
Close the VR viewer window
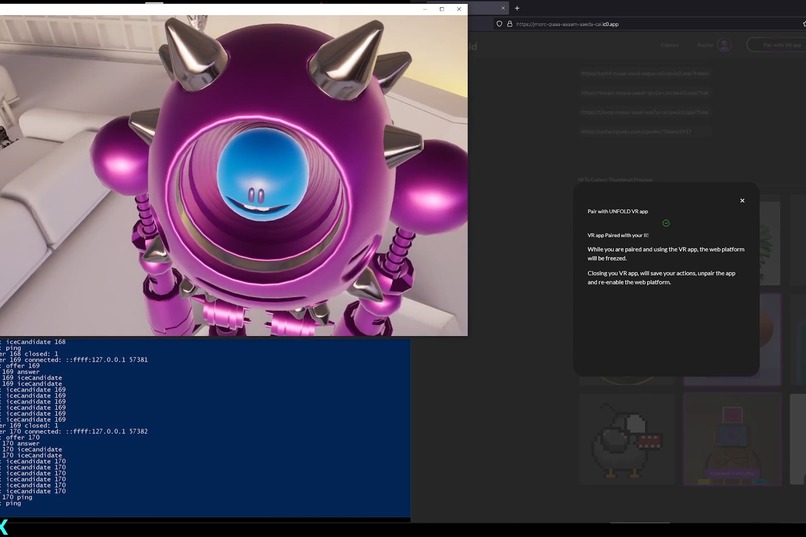[459, 9]
